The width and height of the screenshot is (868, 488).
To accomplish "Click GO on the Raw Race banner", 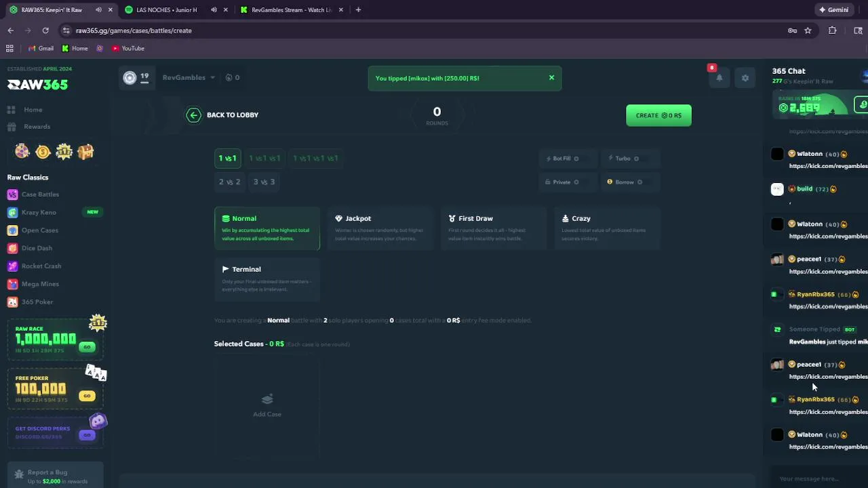I will pyautogui.click(x=87, y=347).
